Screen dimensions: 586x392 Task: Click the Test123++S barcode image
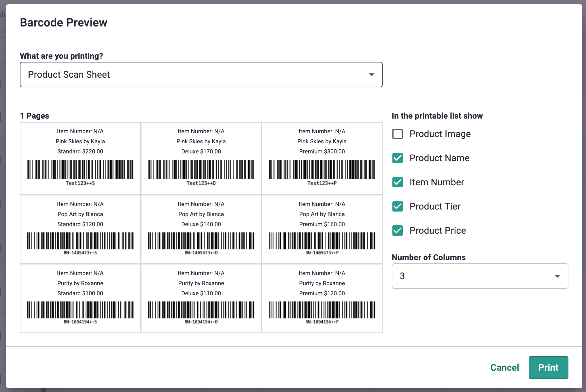(x=80, y=170)
